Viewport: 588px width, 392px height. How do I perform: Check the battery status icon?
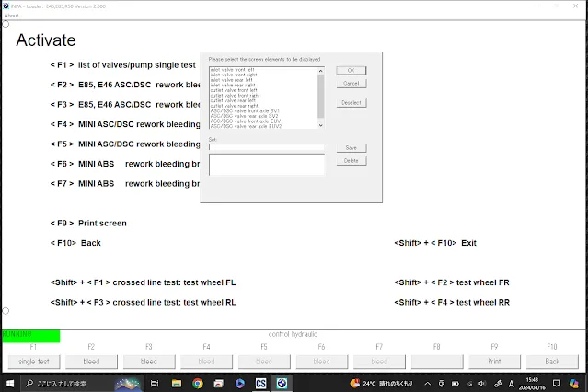pos(455,384)
